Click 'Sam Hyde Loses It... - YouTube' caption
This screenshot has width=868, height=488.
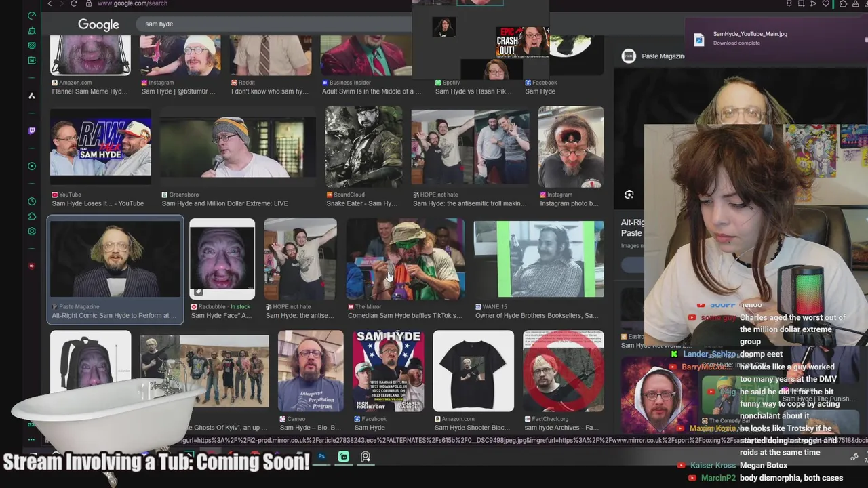(x=98, y=203)
